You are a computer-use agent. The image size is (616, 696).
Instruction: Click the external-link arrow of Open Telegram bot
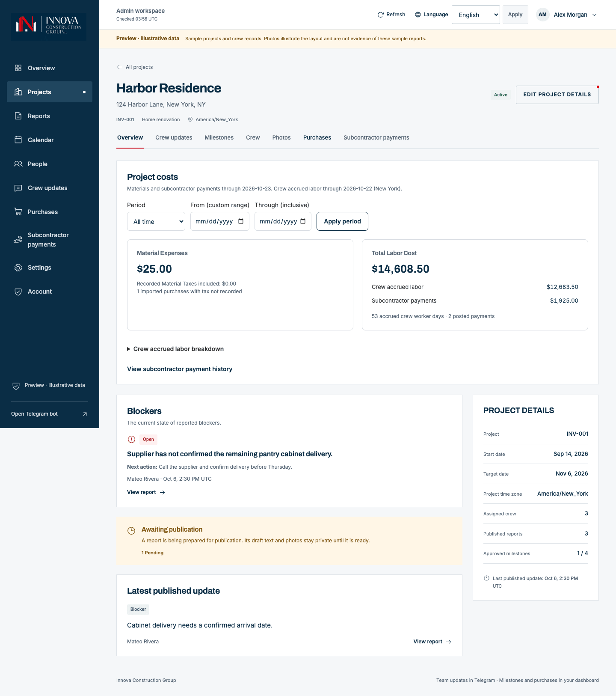[85, 414]
